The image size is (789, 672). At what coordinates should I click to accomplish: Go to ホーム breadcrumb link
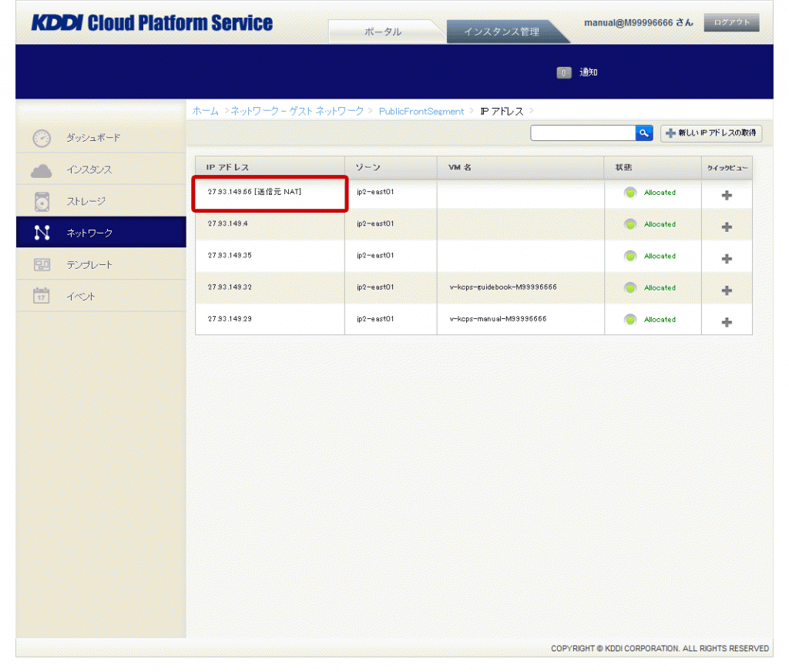tap(205, 111)
